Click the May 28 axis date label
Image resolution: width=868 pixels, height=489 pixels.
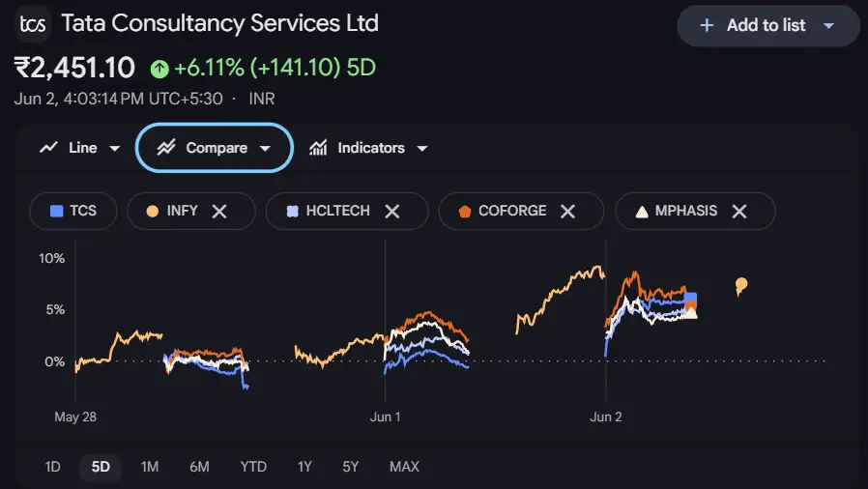pyautogui.click(x=75, y=417)
